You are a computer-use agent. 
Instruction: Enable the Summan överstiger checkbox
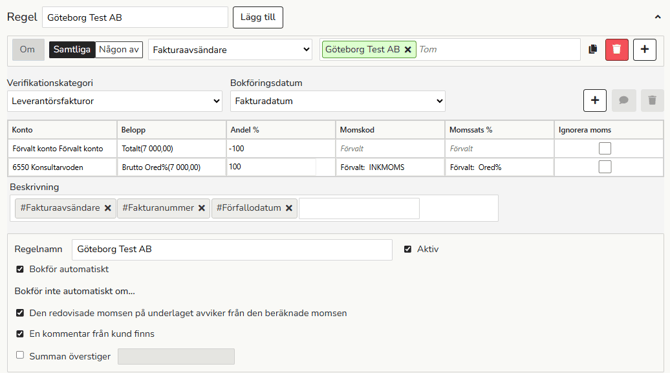20,355
